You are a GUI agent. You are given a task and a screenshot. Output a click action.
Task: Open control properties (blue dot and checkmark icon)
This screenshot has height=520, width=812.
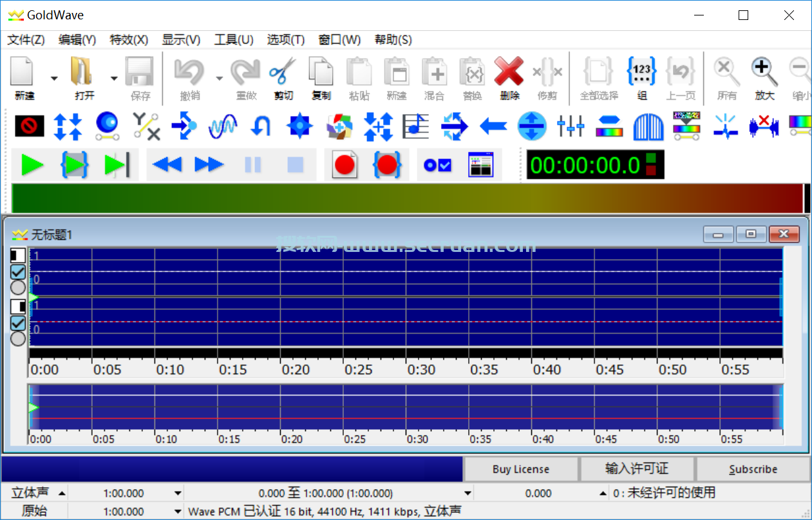click(438, 165)
